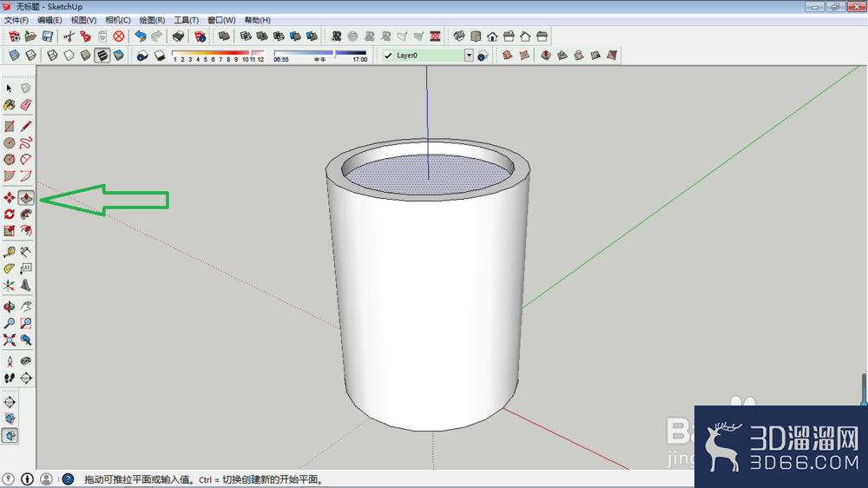Open the 窗口(W) menu
Viewport: 868px width, 488px height.
(x=221, y=20)
